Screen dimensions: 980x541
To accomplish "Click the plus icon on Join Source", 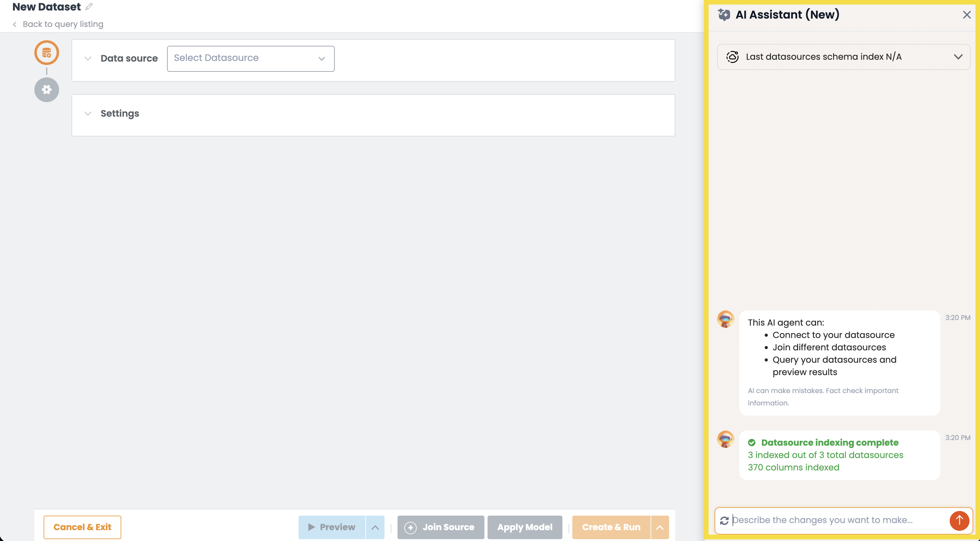I will tap(411, 527).
